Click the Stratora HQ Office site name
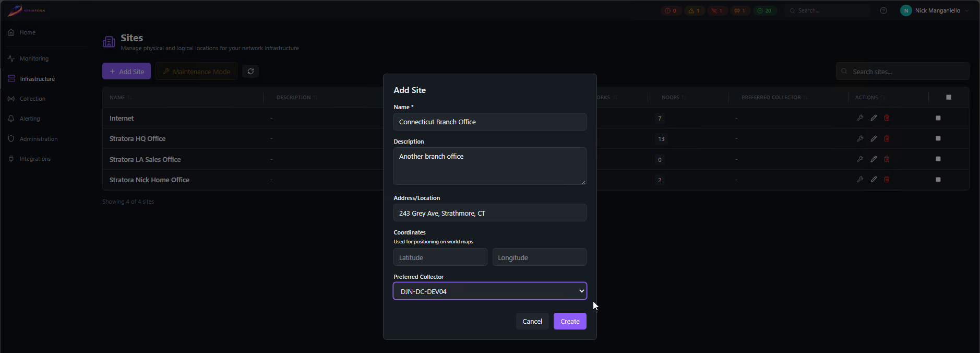Viewport: 980px width, 353px height. click(x=137, y=138)
